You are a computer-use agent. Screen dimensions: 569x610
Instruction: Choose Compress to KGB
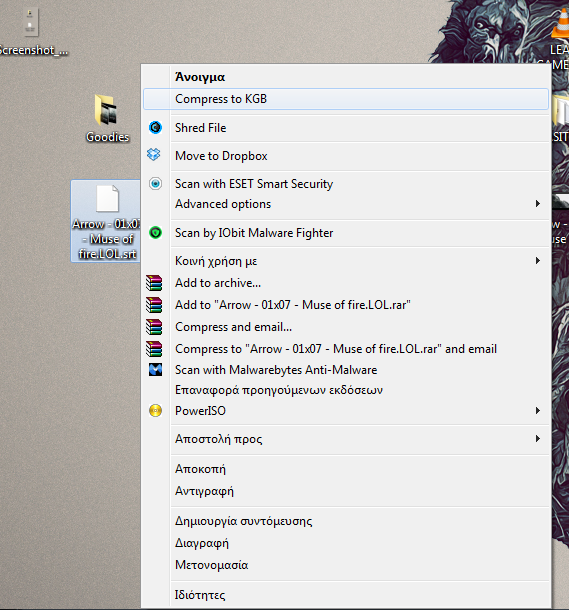346,99
